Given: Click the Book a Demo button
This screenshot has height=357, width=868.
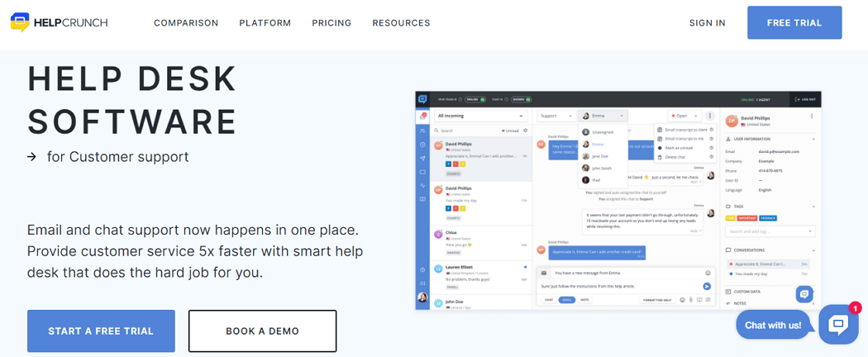Looking at the screenshot, I should click(262, 331).
